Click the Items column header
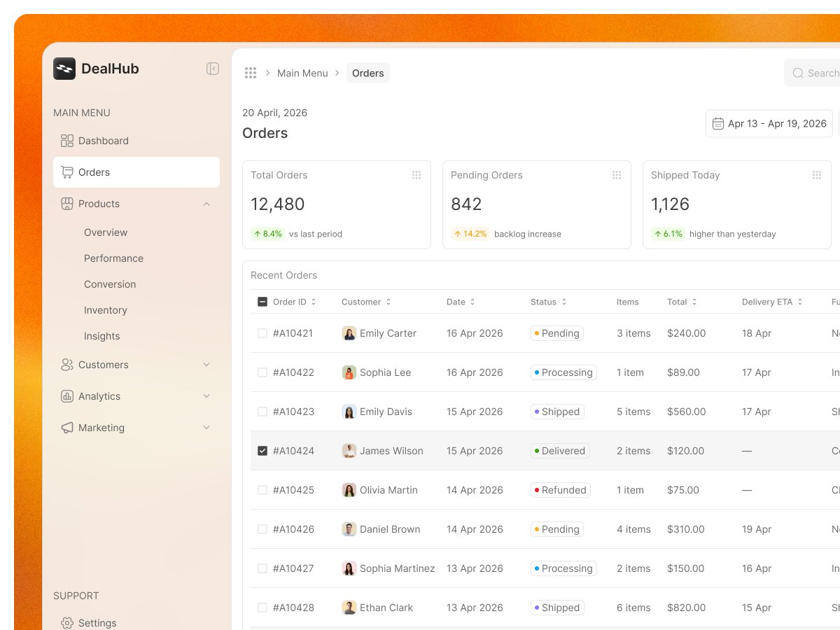Image resolution: width=840 pixels, height=630 pixels. click(628, 302)
